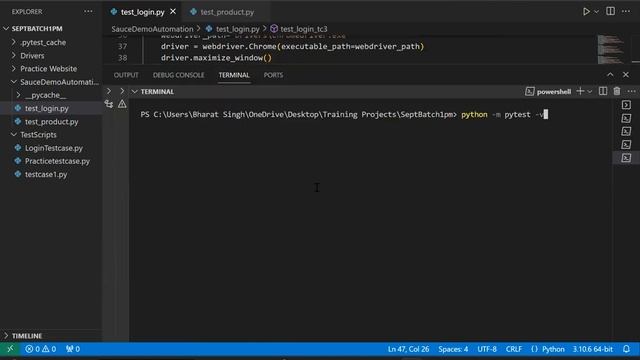
Task: Select the second terminal instance in list
Action: click(x=626, y=118)
